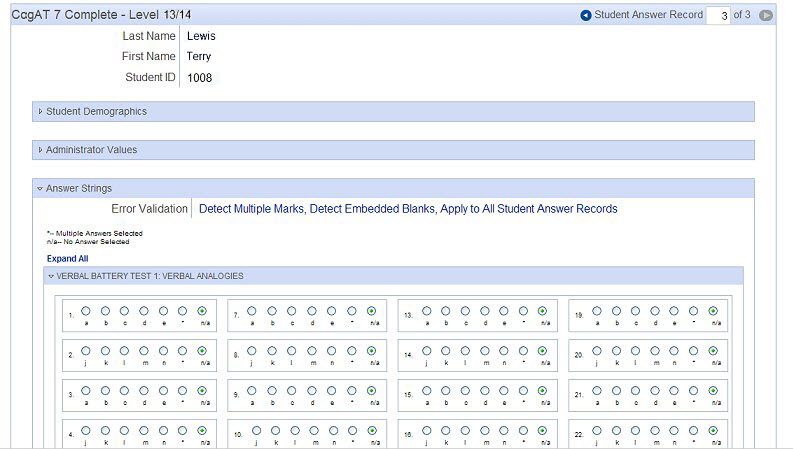Screen dimensions: 794x449
Task: Select answer j for question 2
Action: tap(86, 351)
